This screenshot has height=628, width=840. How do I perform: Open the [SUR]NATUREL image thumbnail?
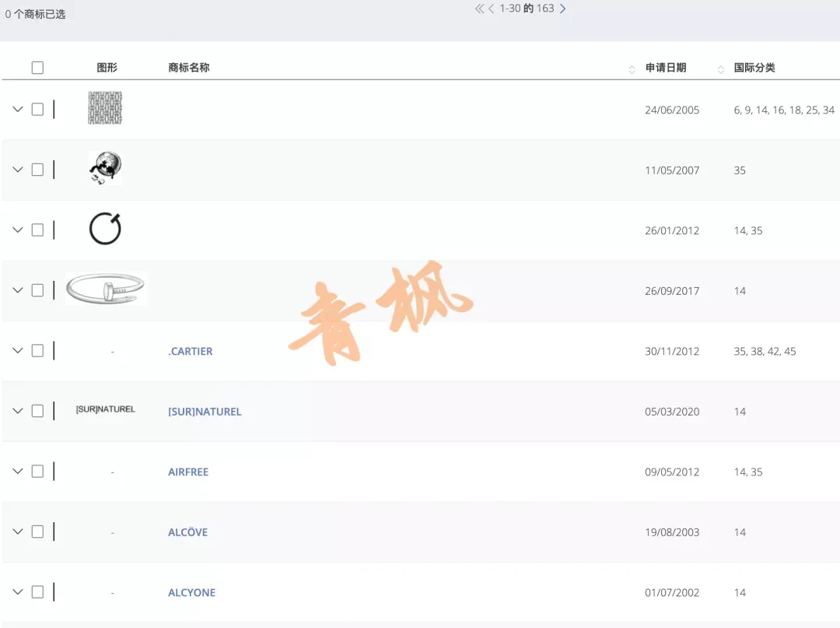(x=106, y=409)
